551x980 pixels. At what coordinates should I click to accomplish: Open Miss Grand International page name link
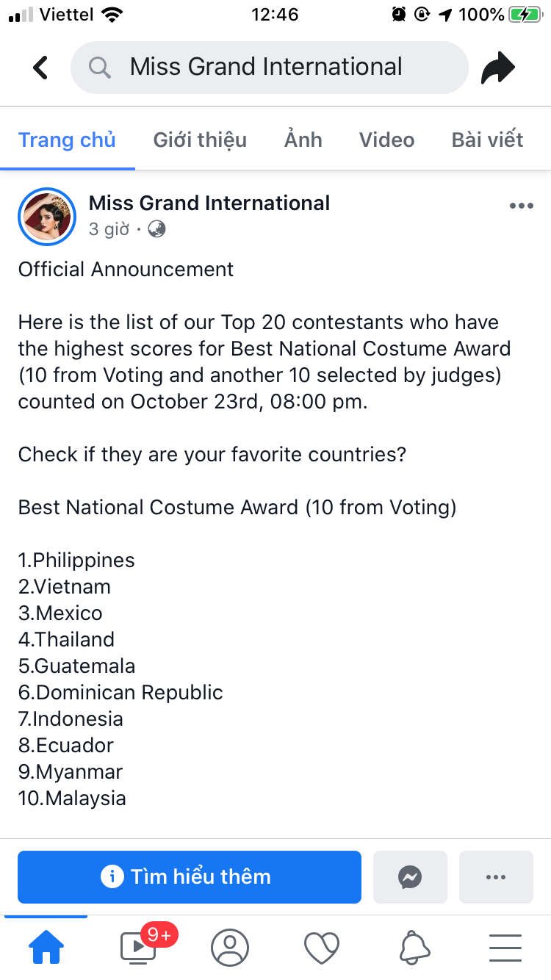[209, 203]
